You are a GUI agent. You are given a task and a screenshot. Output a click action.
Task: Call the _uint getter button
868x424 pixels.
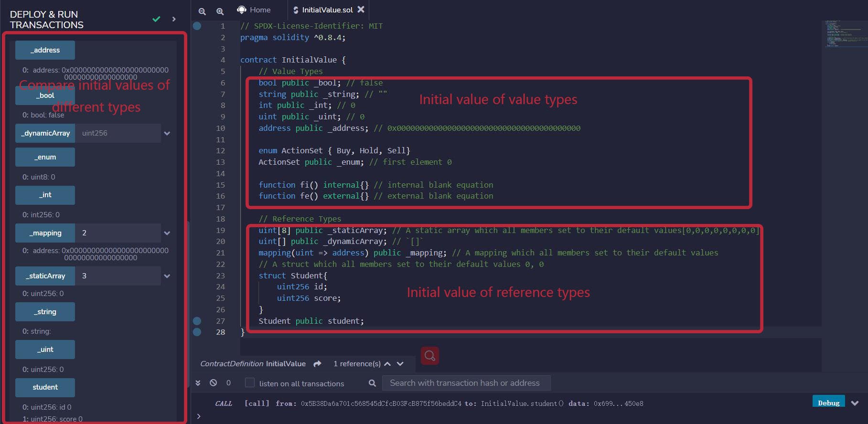coord(45,350)
